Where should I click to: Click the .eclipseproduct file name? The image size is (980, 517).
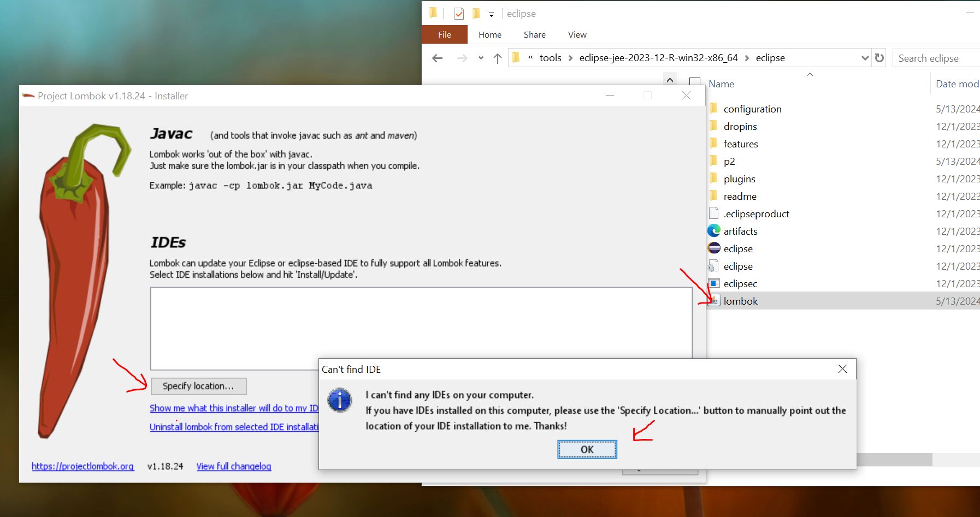tap(756, 213)
